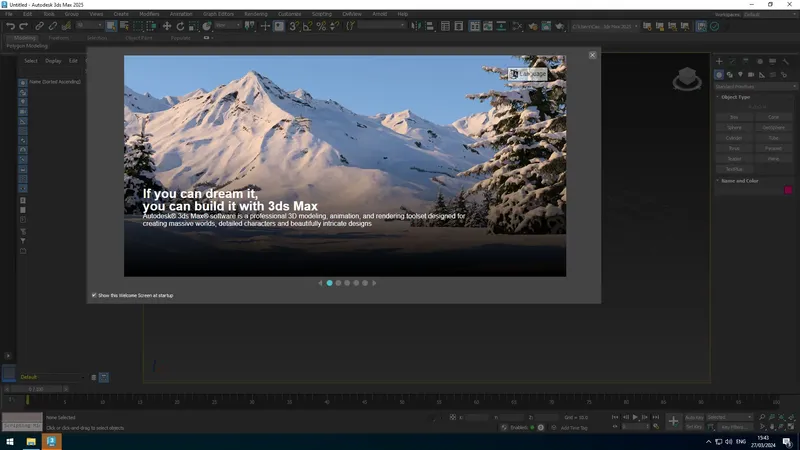This screenshot has width=800, height=450.
Task: Toggle the Angle Snap icon
Action: (x=307, y=26)
